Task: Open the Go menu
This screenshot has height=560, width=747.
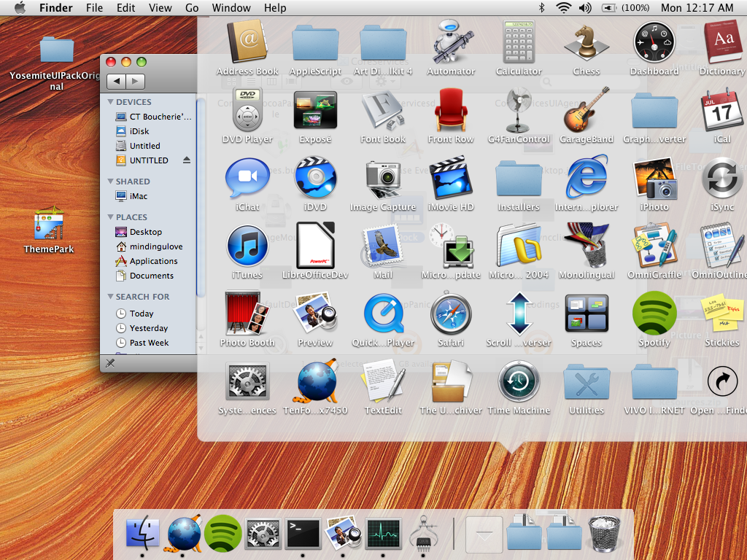Action: tap(192, 7)
